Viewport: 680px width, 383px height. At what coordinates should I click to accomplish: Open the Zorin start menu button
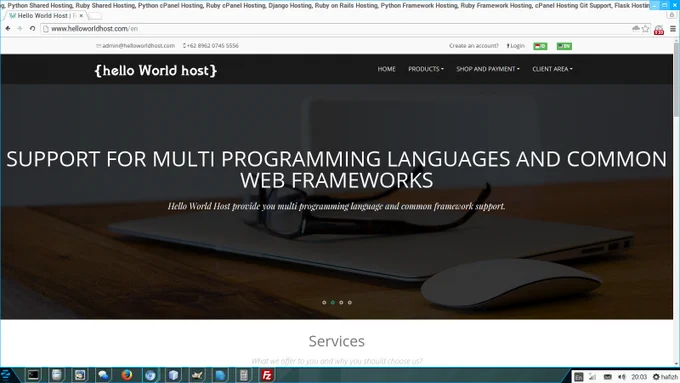click(6, 375)
